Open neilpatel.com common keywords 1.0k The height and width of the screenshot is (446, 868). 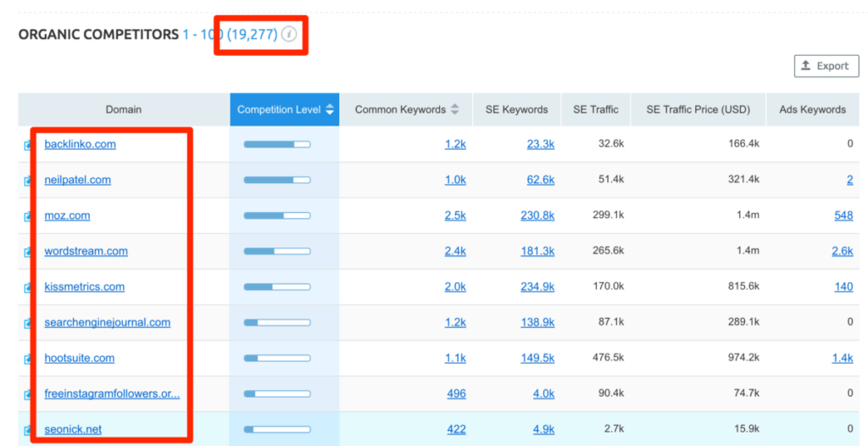coord(455,180)
